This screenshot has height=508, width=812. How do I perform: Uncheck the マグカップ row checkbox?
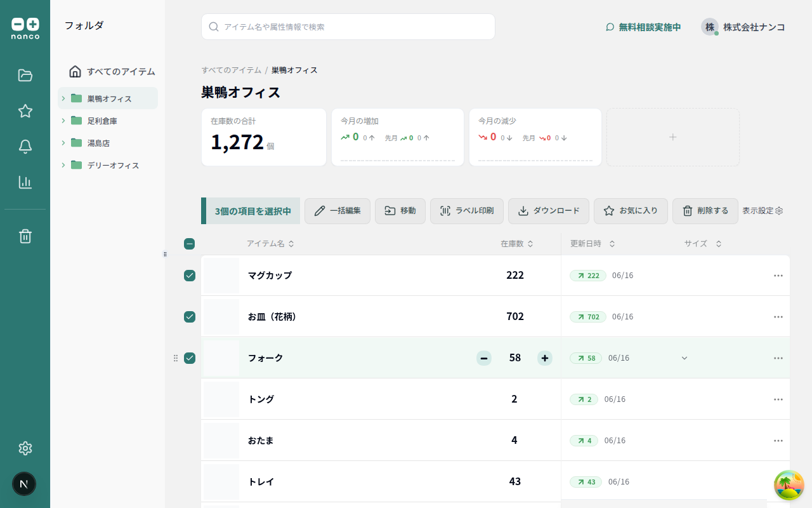tap(189, 276)
